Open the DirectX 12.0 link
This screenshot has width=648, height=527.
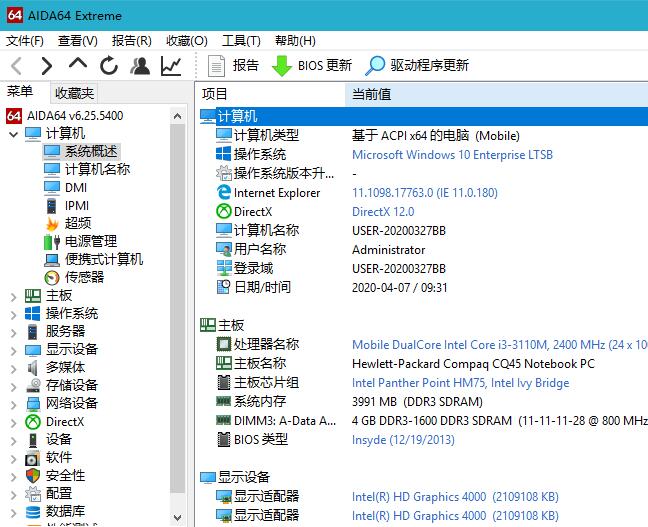pos(383,212)
